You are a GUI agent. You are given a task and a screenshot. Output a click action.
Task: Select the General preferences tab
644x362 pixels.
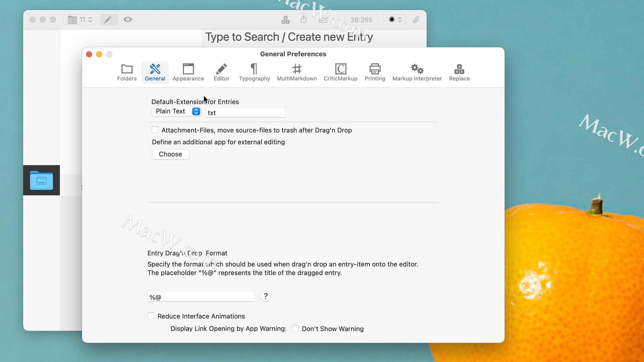pos(155,72)
